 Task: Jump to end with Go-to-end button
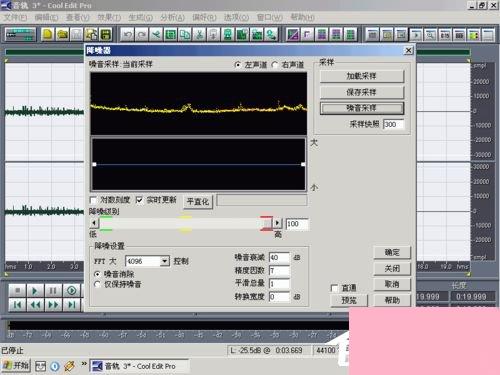(x=71, y=305)
